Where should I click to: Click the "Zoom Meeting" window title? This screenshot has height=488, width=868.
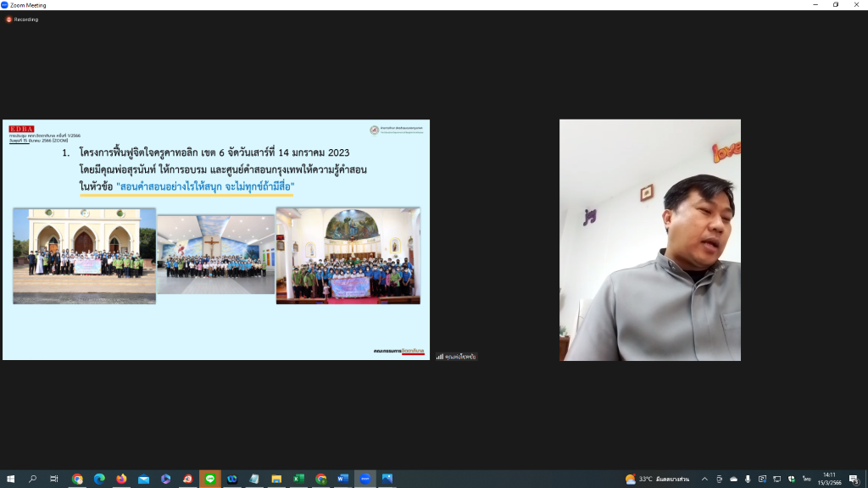(28, 5)
